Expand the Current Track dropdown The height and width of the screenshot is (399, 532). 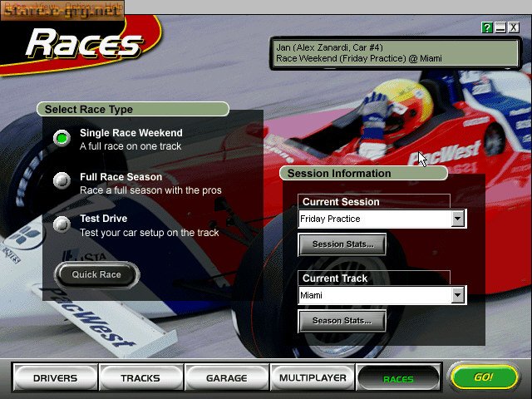pos(458,295)
